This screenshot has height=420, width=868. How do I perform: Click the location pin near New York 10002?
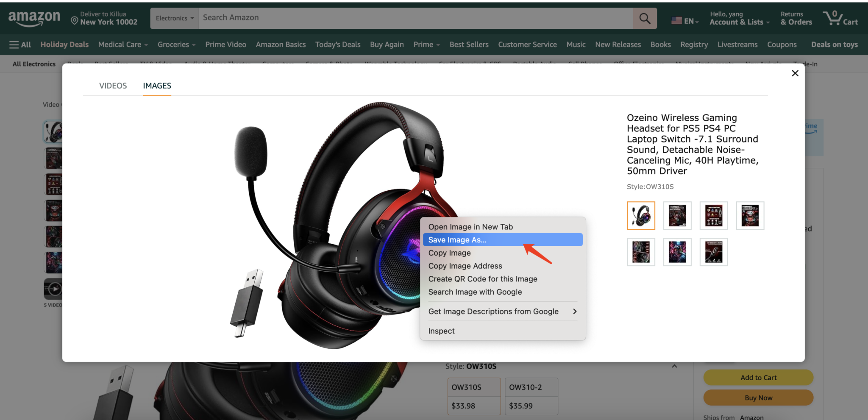pos(74,19)
